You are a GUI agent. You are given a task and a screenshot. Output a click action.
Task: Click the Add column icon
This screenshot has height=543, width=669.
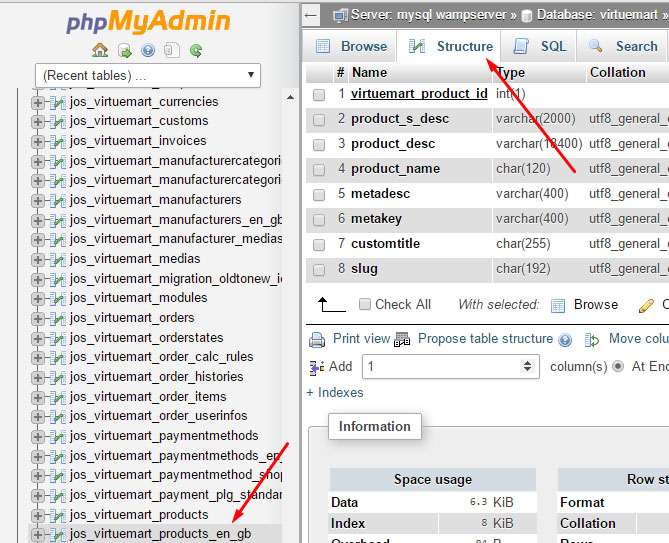[x=317, y=367]
